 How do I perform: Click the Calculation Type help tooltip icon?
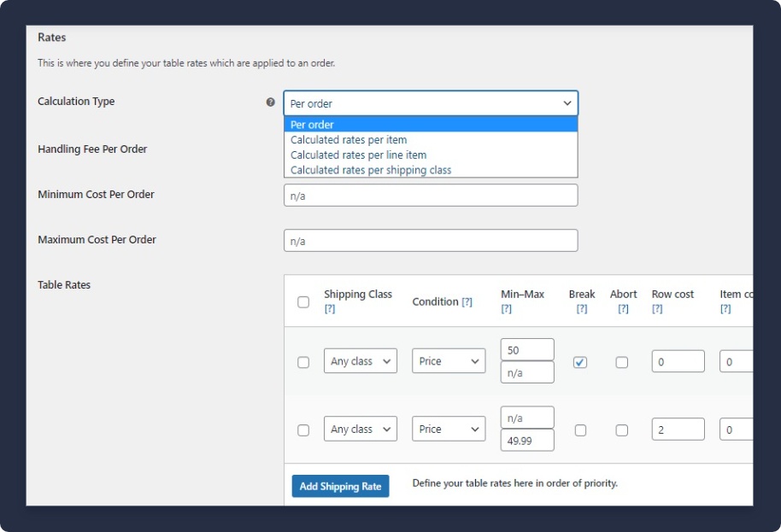tap(271, 102)
